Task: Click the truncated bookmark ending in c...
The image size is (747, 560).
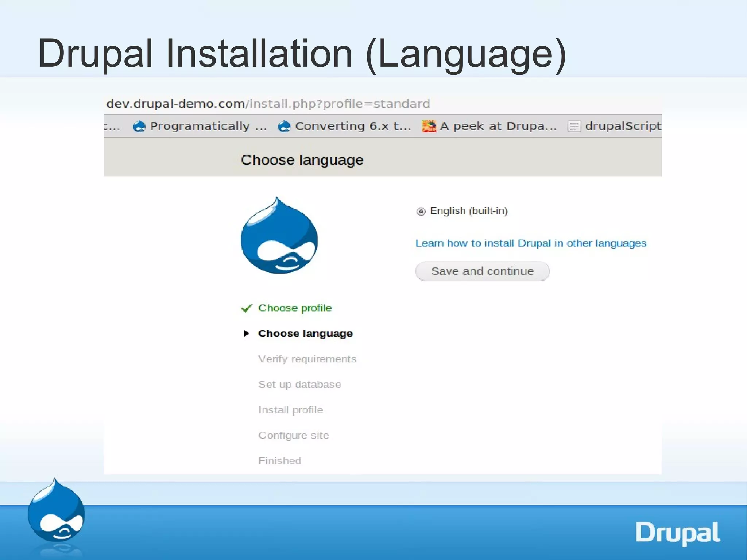Action: pyautogui.click(x=112, y=126)
